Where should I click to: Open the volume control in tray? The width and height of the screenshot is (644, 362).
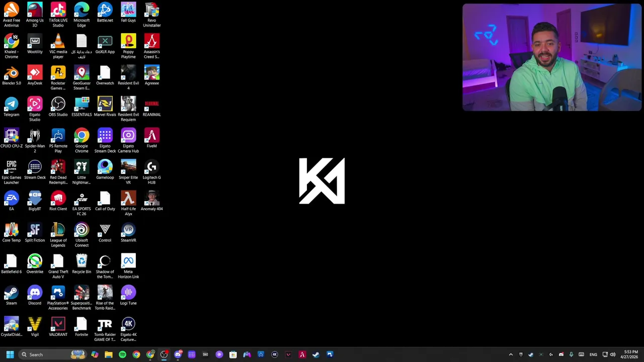point(613,354)
